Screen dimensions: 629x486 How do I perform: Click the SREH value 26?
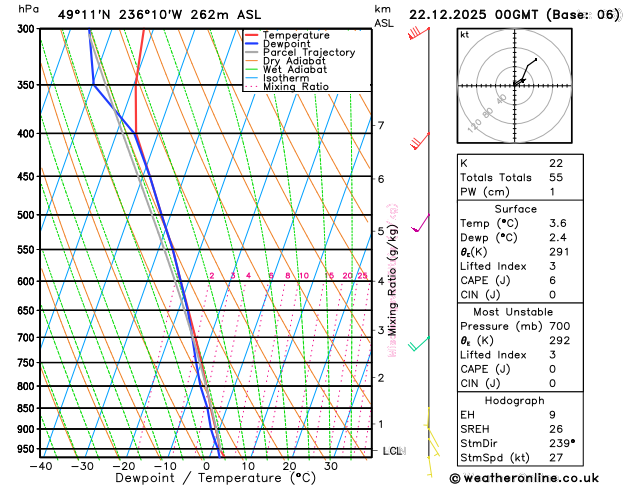(556, 429)
